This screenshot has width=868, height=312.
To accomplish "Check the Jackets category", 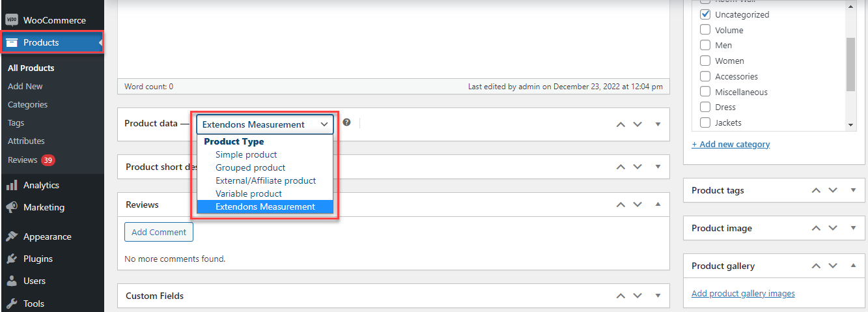I will point(705,122).
